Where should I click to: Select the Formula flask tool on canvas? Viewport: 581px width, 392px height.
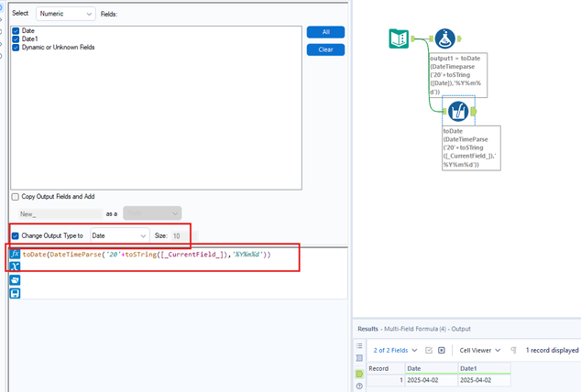pyautogui.click(x=444, y=38)
